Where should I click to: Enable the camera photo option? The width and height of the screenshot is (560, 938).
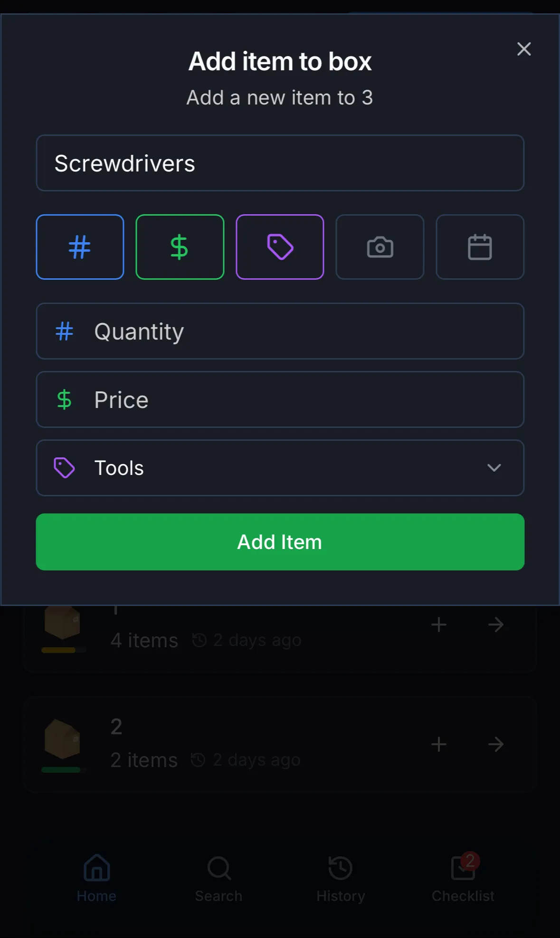click(380, 247)
